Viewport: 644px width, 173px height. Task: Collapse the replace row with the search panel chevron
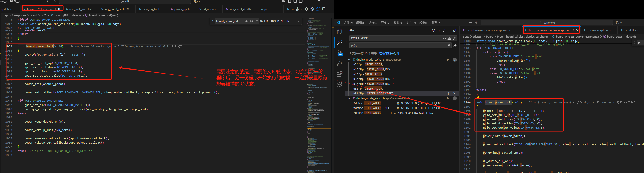[347, 42]
